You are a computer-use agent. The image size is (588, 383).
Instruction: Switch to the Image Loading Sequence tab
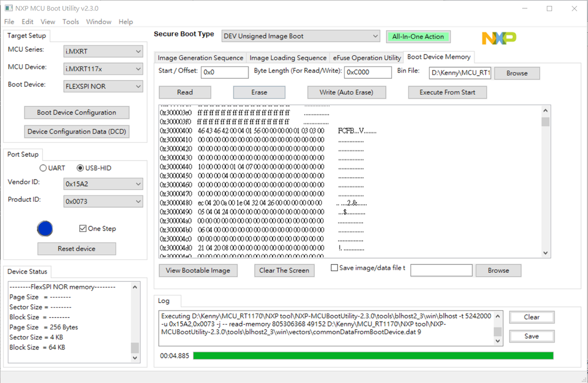(288, 58)
